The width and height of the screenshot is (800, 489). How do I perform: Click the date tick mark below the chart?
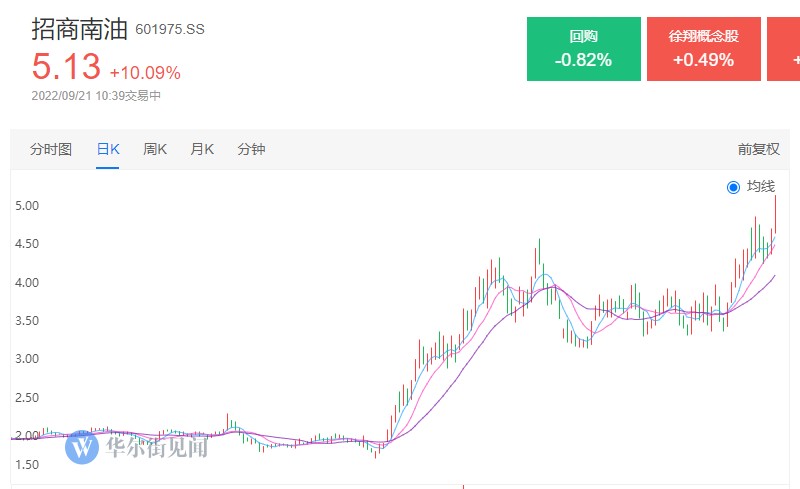(x=462, y=486)
